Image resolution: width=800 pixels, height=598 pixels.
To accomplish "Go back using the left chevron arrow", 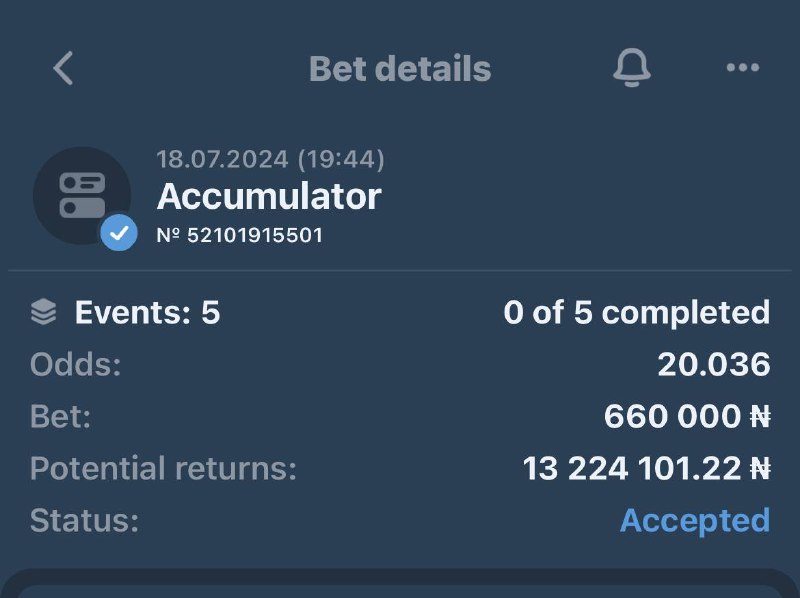I will 63,68.
